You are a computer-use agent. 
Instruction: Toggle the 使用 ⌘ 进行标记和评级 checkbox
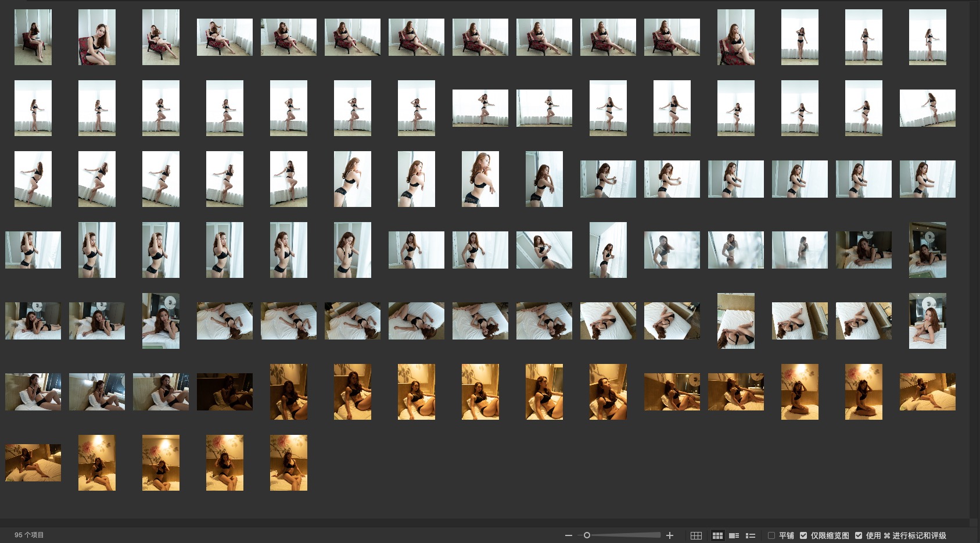(859, 535)
